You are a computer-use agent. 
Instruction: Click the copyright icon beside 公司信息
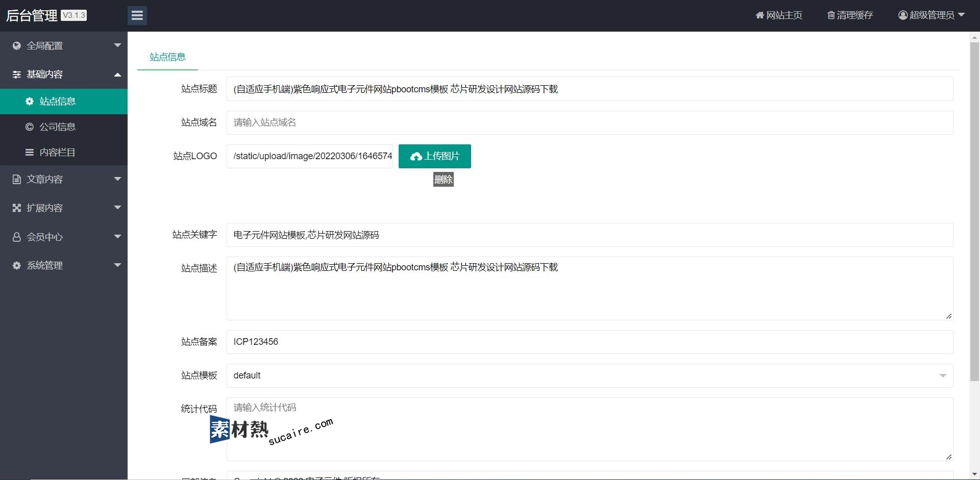30,127
